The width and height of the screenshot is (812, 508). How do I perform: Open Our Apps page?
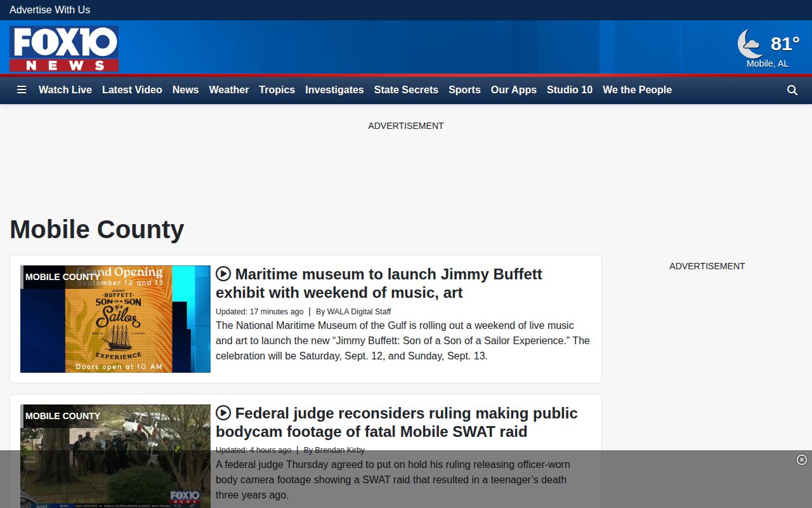pos(514,90)
